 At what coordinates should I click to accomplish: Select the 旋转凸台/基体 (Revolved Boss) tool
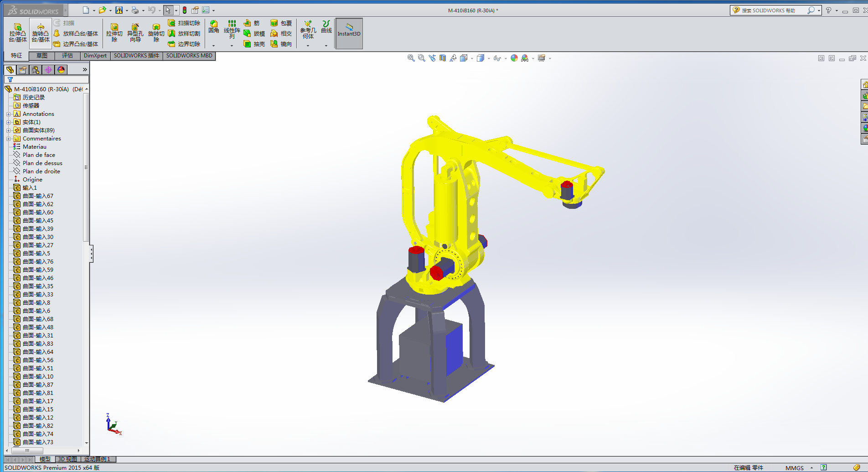(x=40, y=33)
